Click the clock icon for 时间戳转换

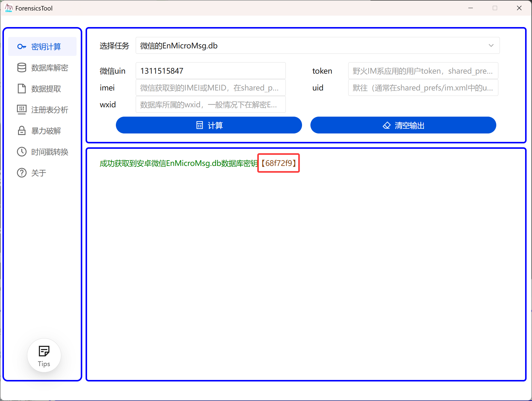click(x=22, y=152)
